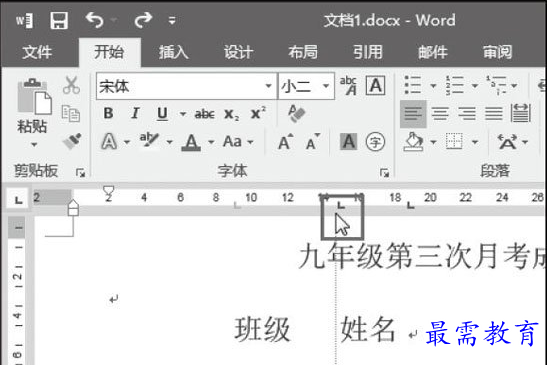Image resolution: width=547 pixels, height=365 pixels.
Task: Undo the last action
Action: point(95,20)
